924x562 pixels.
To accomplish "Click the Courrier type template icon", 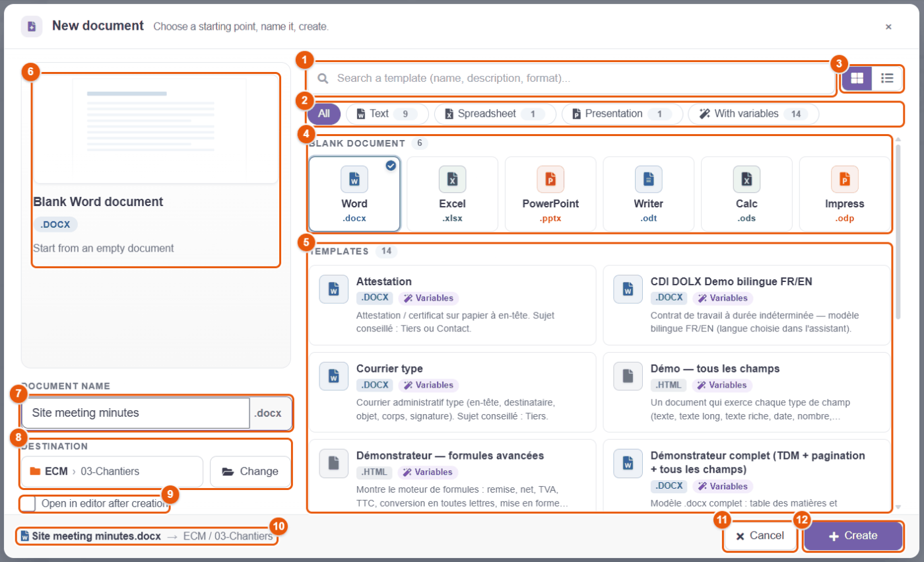I will pyautogui.click(x=333, y=376).
